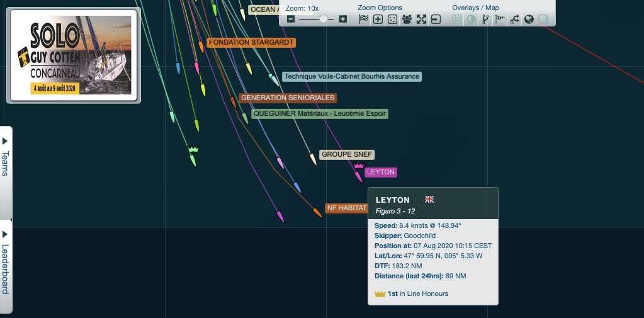
Task: Toggle the branching tracks overlay icon
Action: coord(485,19)
